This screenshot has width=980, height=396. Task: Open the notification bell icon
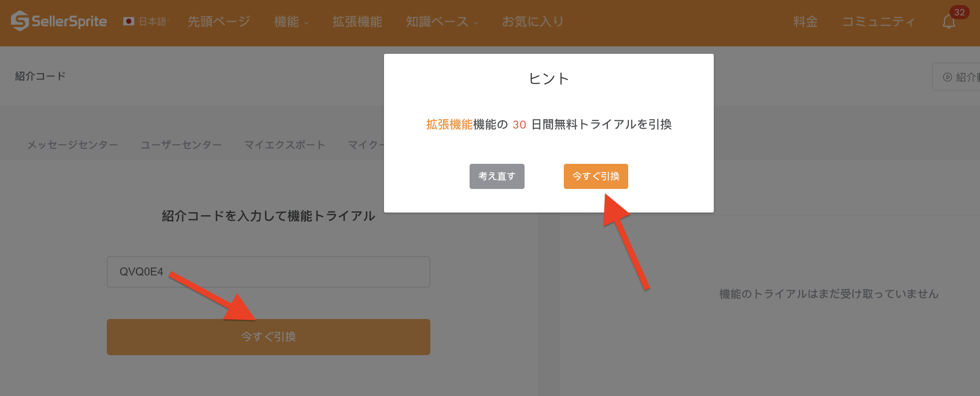click(x=949, y=22)
